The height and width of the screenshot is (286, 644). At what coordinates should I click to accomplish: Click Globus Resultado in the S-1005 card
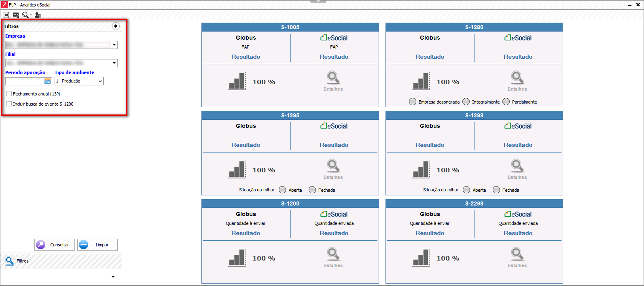click(246, 57)
